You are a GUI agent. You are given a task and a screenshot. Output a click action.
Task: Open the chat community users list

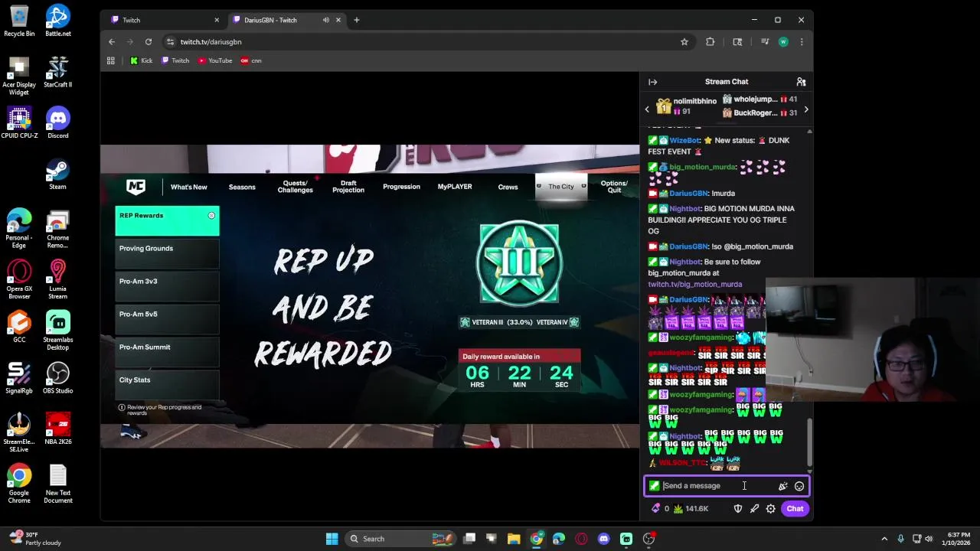pos(801,82)
